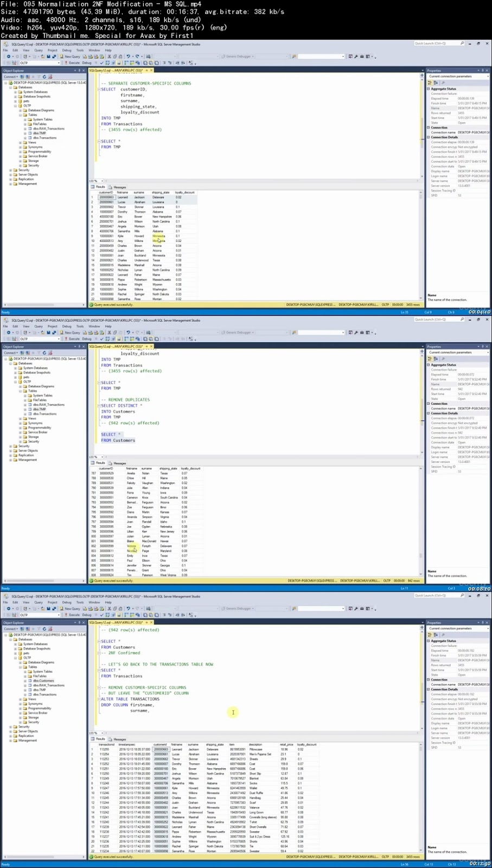Collapse the Aggregate Status section in the top screenshot

point(429,89)
